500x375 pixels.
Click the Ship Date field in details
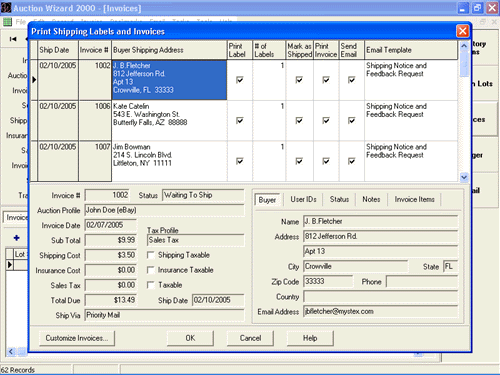218,300
